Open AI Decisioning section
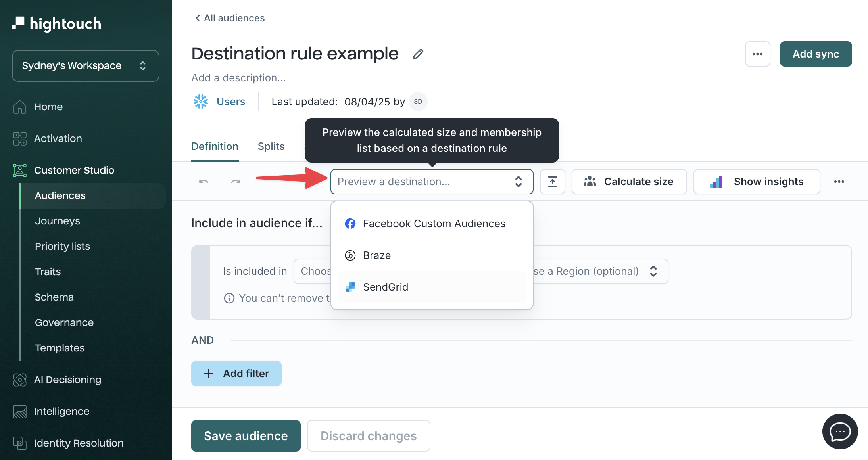Image resolution: width=868 pixels, height=460 pixels. coord(67,379)
